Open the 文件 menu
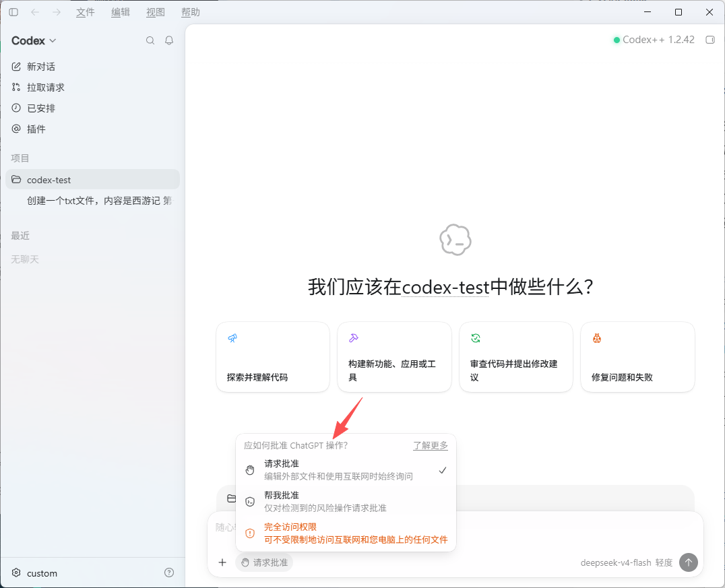Viewport: 725px width, 588px height. 86,12
